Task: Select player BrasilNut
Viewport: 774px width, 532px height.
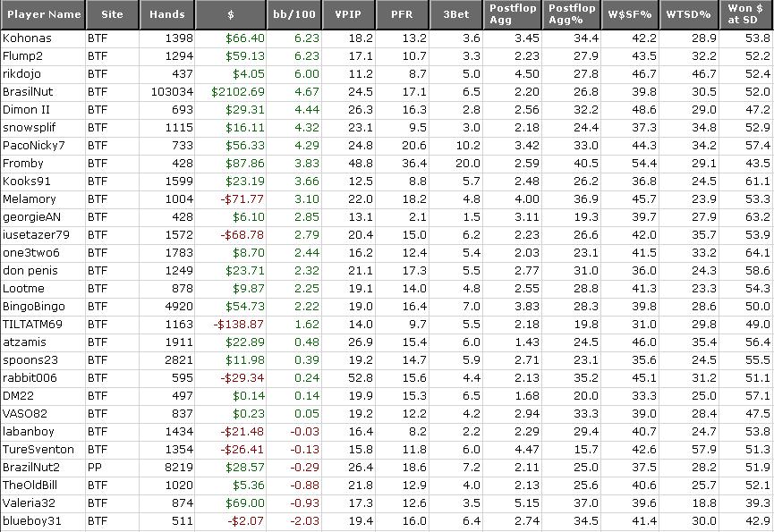Action: [x=28, y=92]
